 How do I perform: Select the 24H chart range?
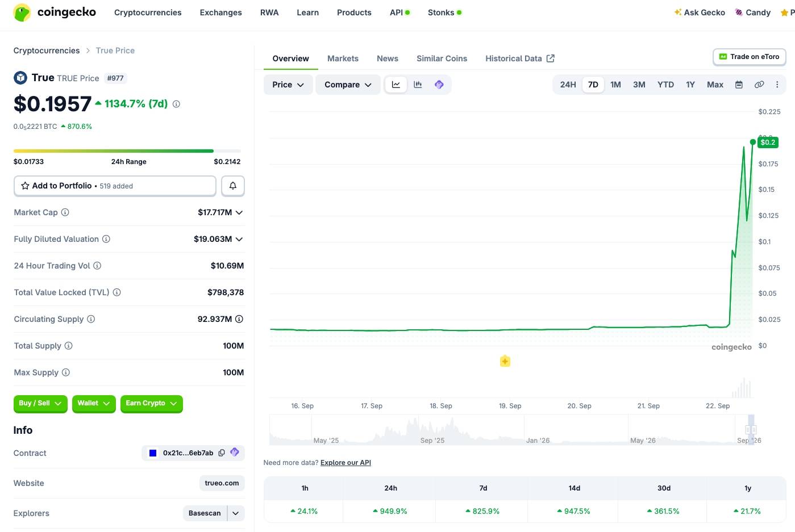pos(568,85)
